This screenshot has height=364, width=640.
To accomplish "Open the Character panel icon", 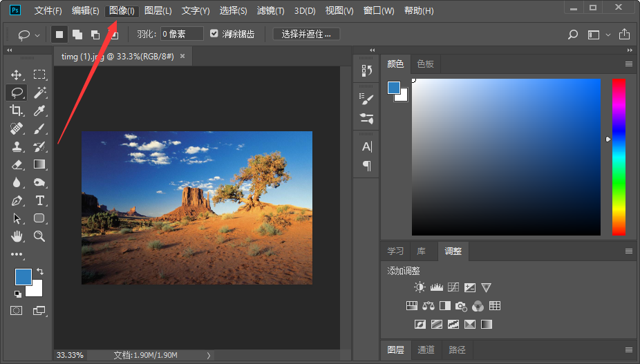I will (366, 146).
